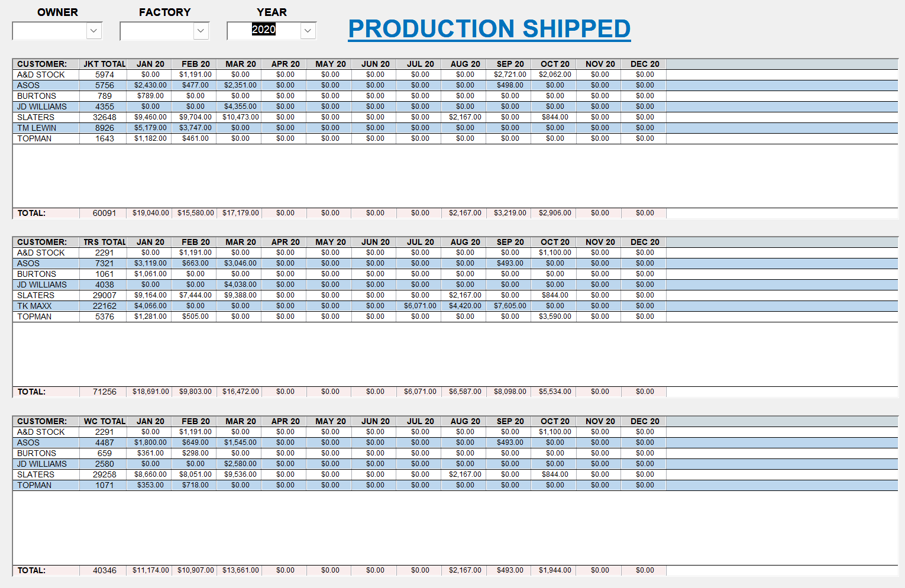Select the JKT grand total value 60091
The image size is (905, 588).
pyautogui.click(x=104, y=213)
